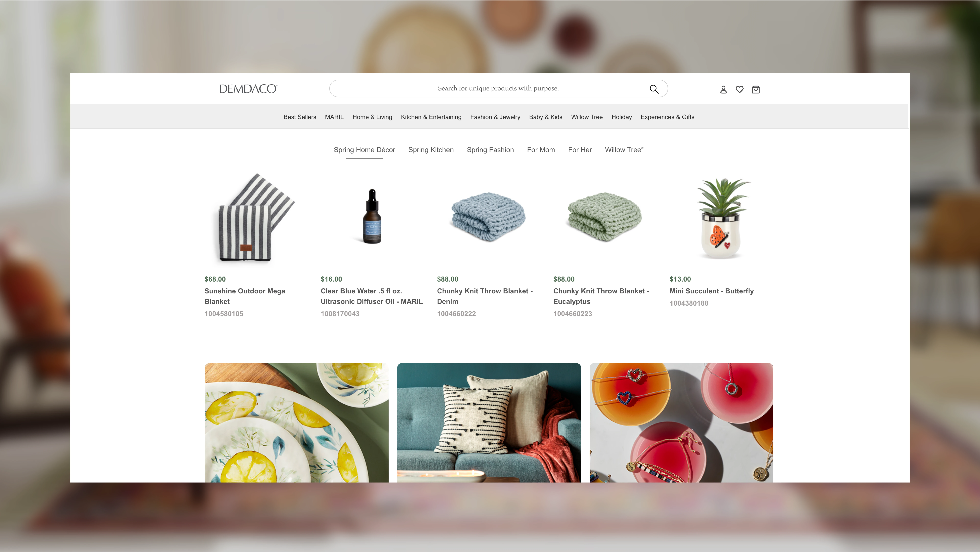The image size is (980, 552).
Task: Open the shopping bag icon
Action: tap(756, 89)
